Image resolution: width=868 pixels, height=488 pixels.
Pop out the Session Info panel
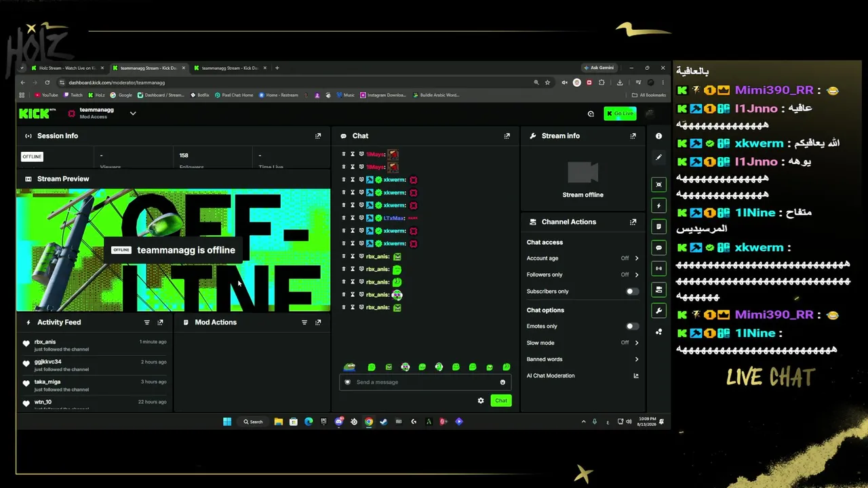click(318, 136)
